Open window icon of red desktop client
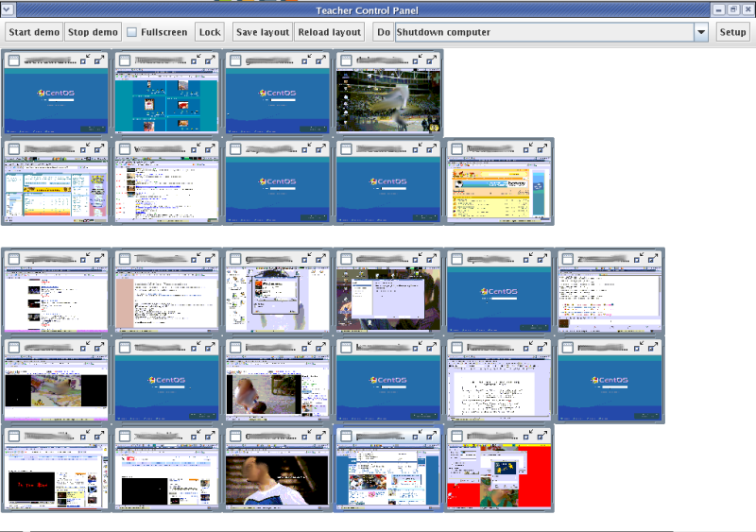Viewport: 756px width, 532px height. tap(457, 437)
